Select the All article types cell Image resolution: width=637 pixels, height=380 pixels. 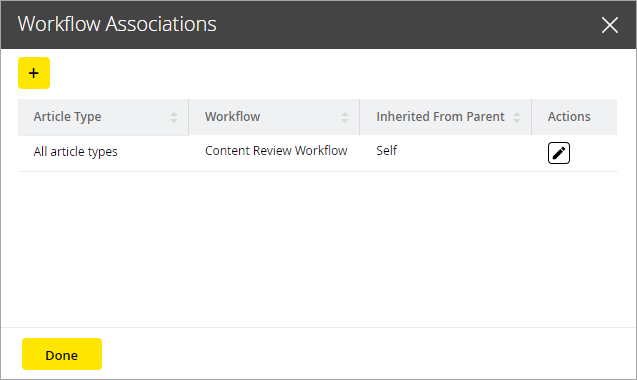pos(103,153)
